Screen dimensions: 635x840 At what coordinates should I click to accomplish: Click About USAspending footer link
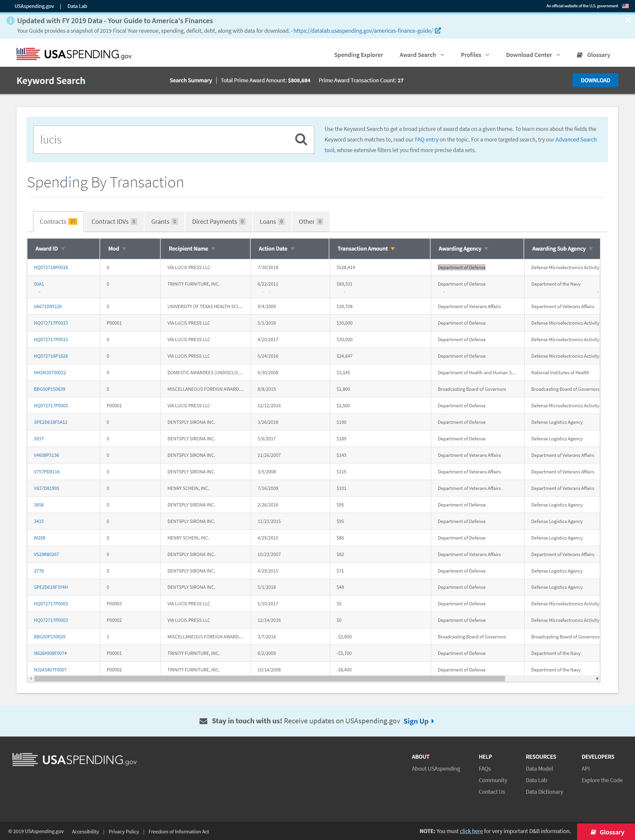pyautogui.click(x=436, y=768)
